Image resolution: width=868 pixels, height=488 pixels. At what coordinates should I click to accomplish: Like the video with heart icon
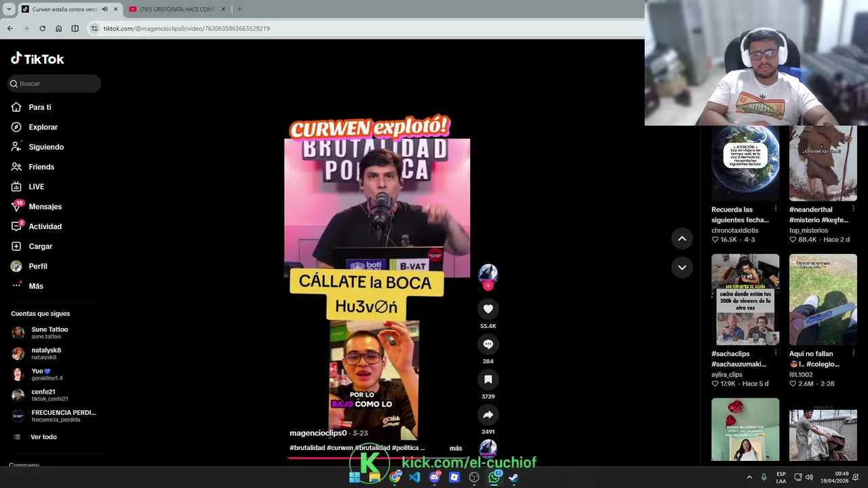[488, 309]
